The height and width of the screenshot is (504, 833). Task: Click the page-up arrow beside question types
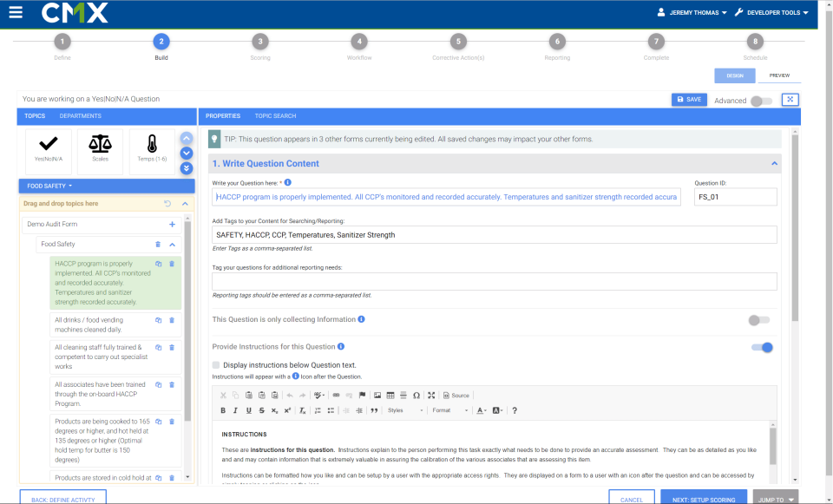(x=186, y=138)
